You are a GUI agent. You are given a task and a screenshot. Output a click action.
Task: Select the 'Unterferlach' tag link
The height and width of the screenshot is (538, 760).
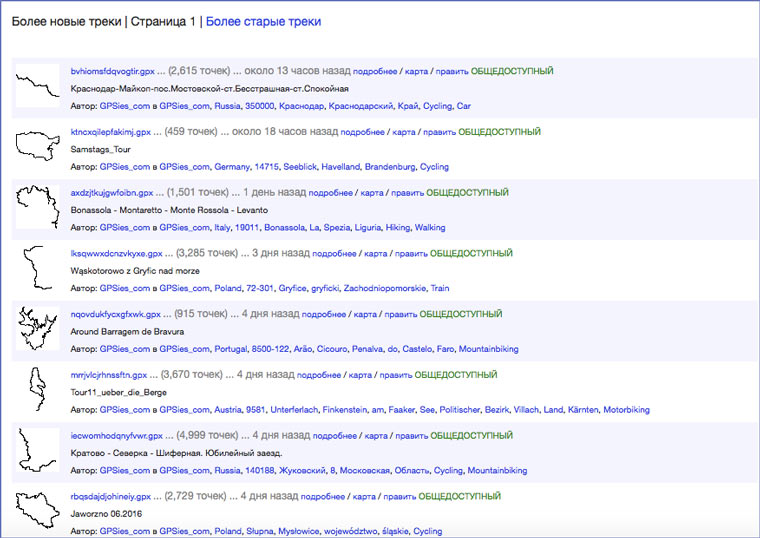[294, 410]
